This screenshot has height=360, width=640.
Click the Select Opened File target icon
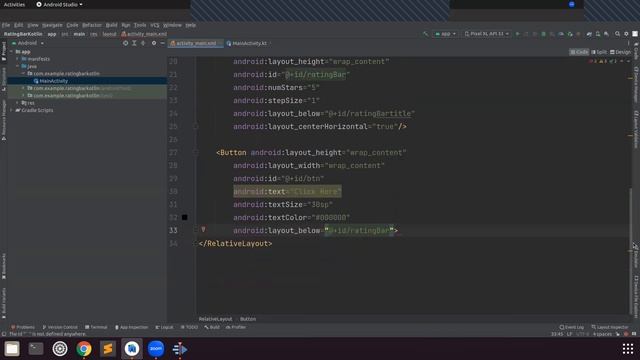[125, 43]
